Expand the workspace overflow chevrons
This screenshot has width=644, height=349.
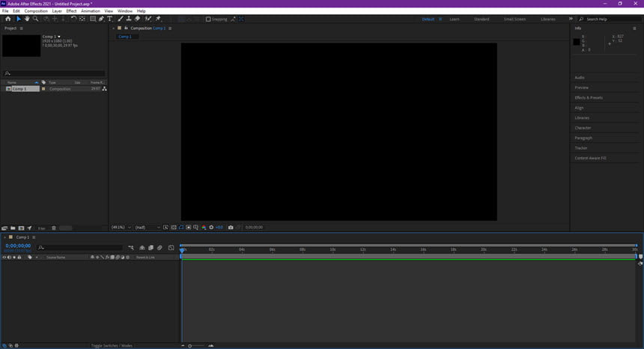(571, 19)
